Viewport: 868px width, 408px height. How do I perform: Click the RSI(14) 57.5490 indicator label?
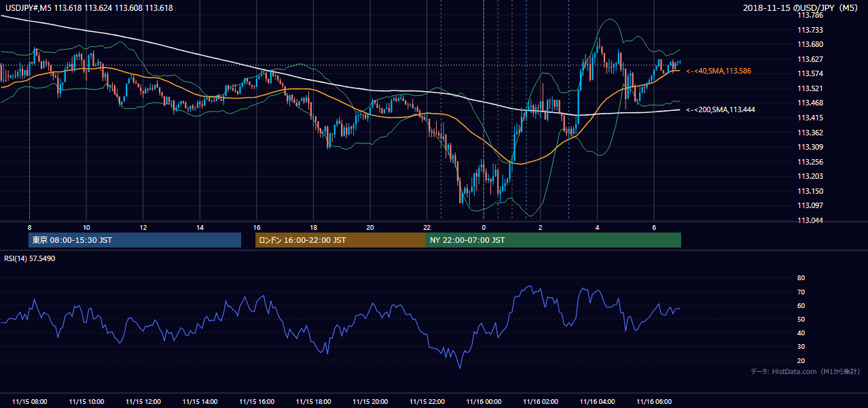click(30, 258)
